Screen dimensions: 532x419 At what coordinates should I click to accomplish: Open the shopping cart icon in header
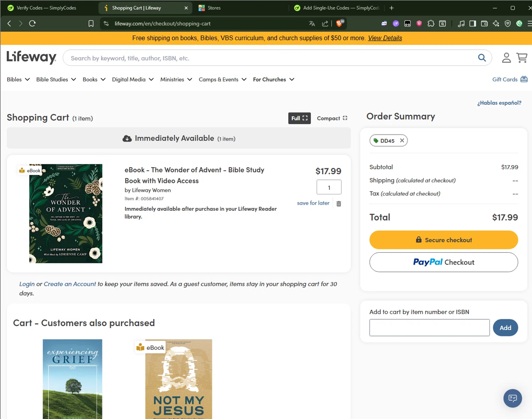pyautogui.click(x=522, y=57)
